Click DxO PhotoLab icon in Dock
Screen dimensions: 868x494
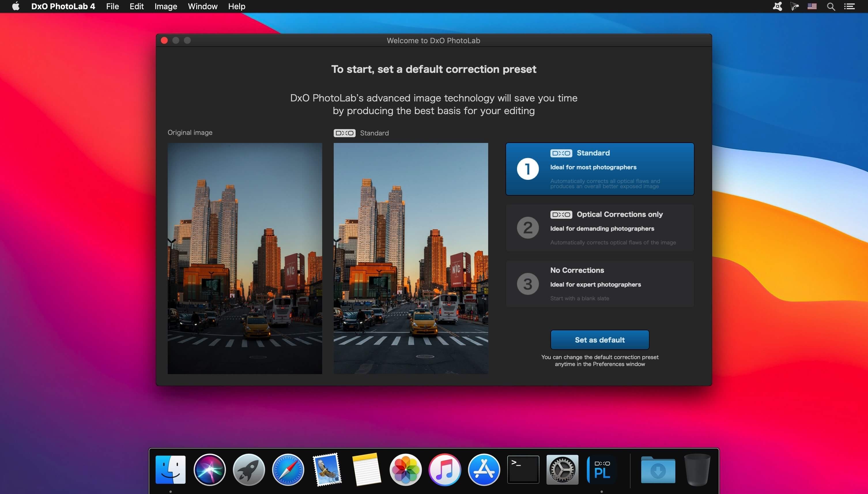[601, 470]
